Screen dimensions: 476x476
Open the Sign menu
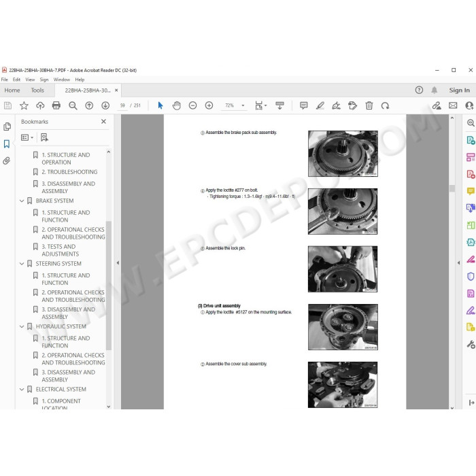coord(44,80)
